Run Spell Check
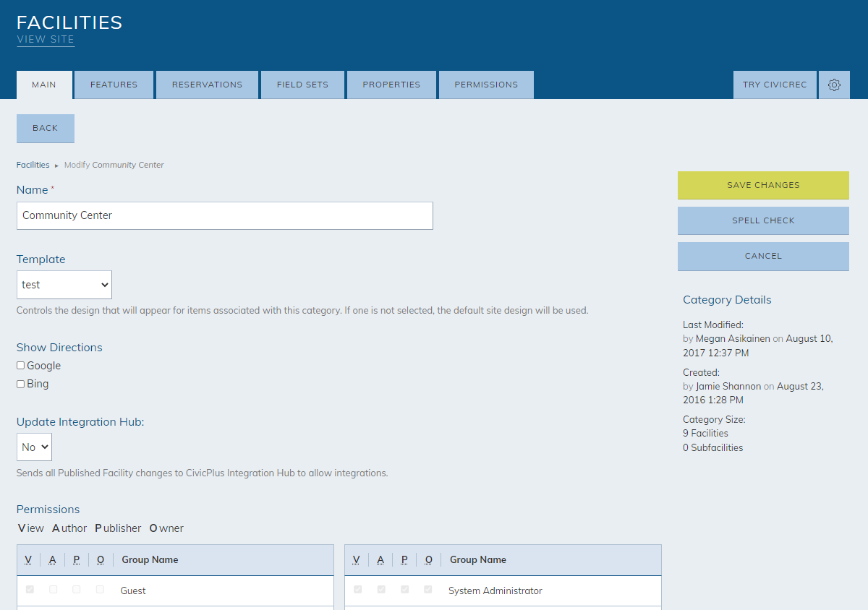The height and width of the screenshot is (610, 868). [763, 220]
